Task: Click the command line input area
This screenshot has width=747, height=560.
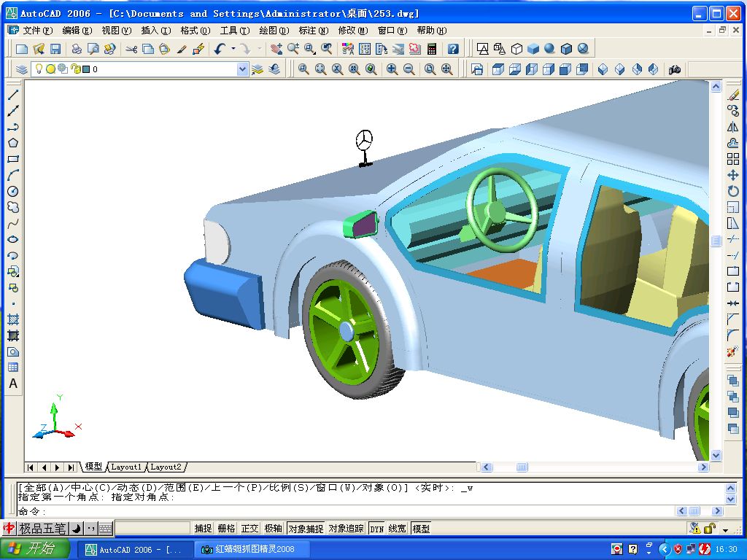Action: pyautogui.click(x=345, y=511)
